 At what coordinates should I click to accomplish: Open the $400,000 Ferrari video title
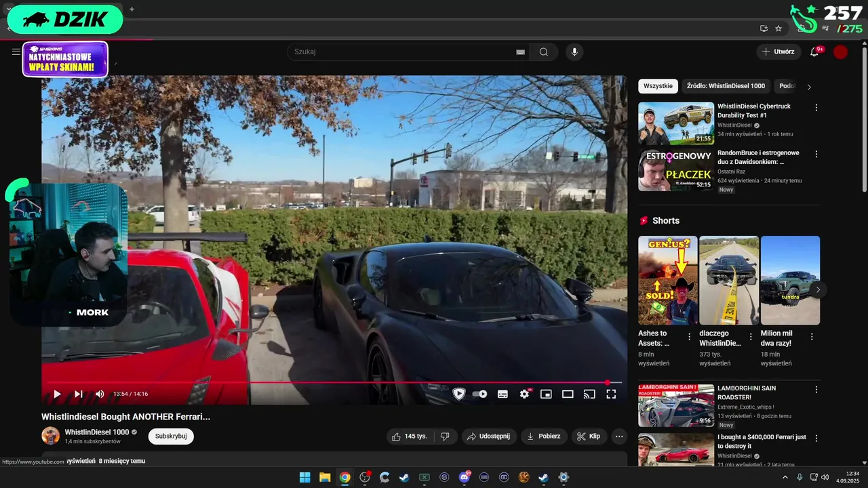[x=762, y=441]
